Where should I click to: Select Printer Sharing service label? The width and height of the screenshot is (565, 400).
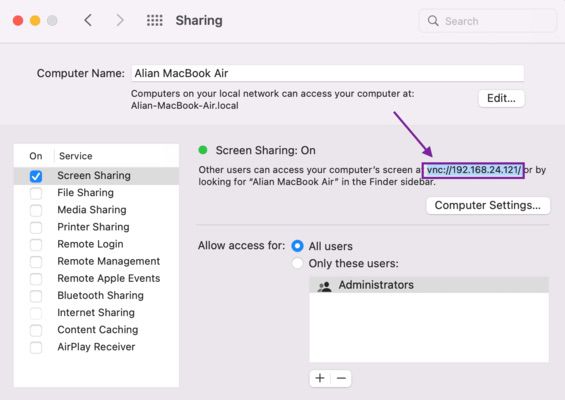click(x=93, y=227)
